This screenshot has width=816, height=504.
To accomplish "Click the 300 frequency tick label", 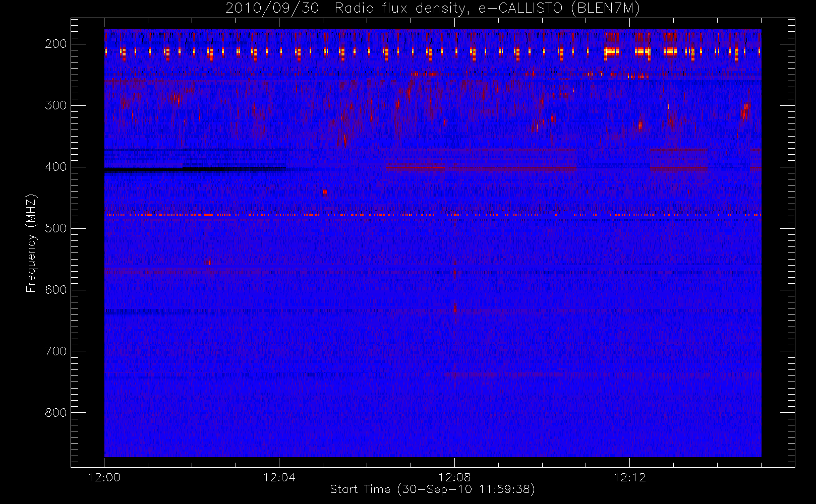I will pyautogui.click(x=56, y=105).
